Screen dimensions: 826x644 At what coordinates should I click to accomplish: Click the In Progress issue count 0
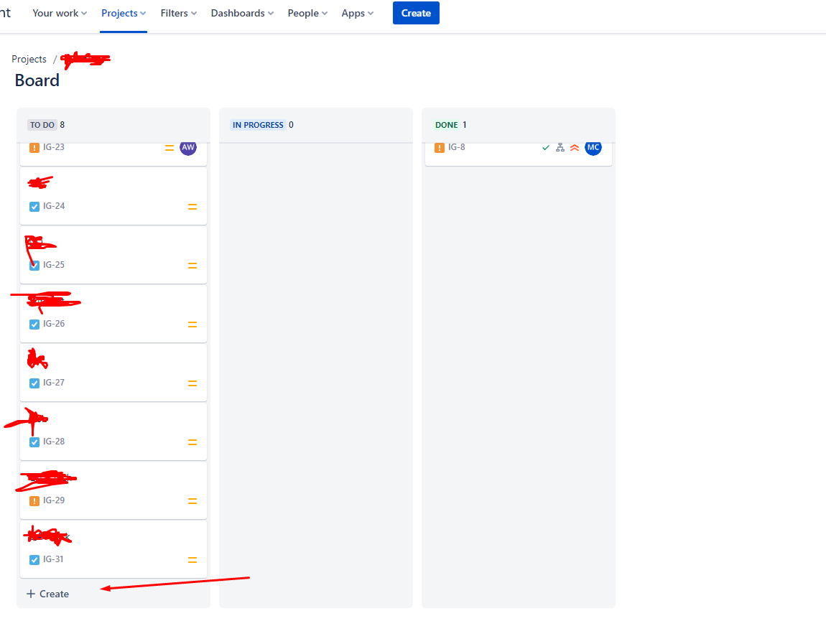(x=291, y=125)
